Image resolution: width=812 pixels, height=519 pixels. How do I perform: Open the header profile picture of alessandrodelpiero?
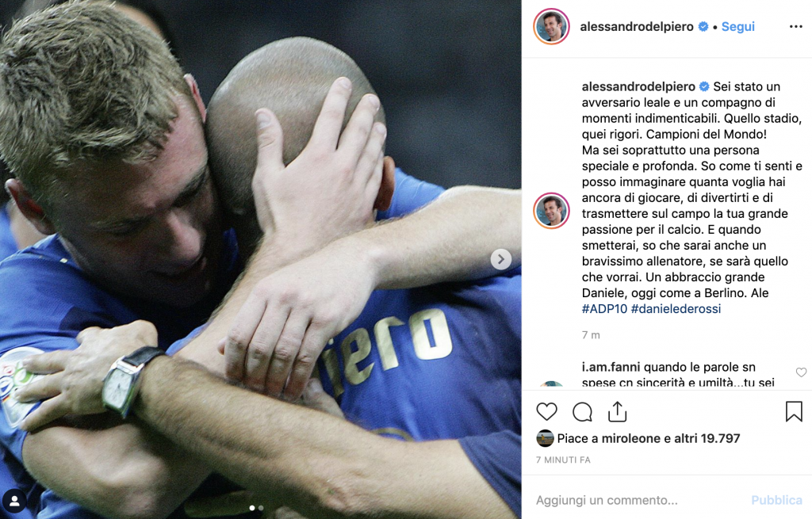coord(552,26)
